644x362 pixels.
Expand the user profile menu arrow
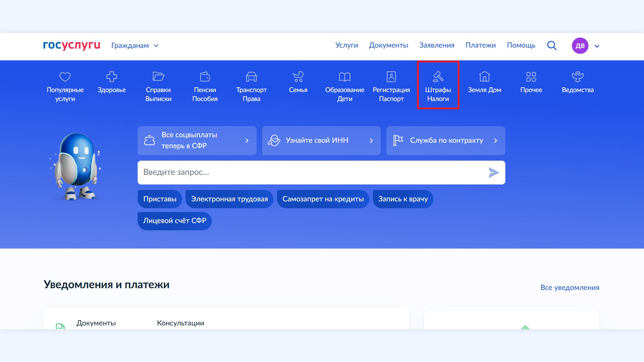point(597,46)
